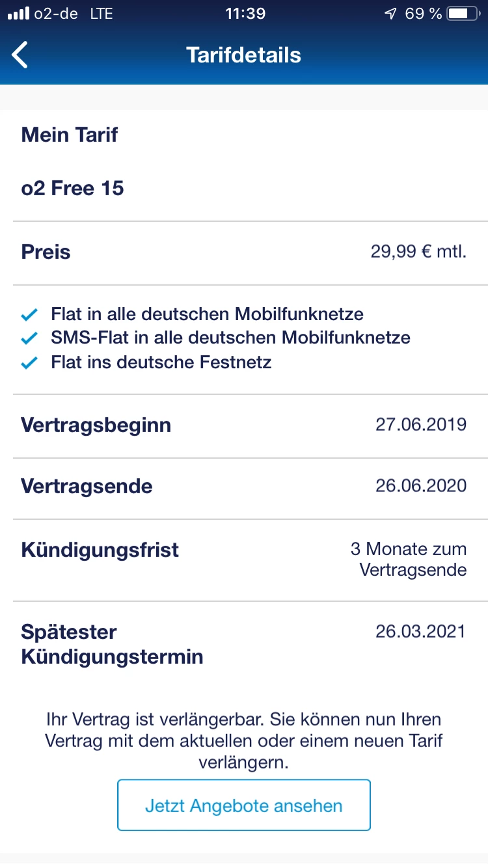This screenshot has width=488, height=868.
Task: Tap the 29,99 € mtl. price value
Action: 419,252
